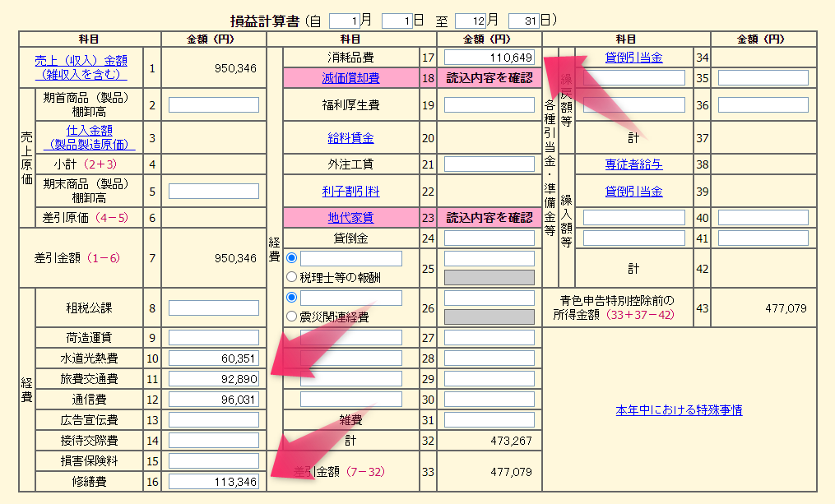Select the 震災関連経費 radio button
Screen dimensions: 835x504
[x=291, y=317]
